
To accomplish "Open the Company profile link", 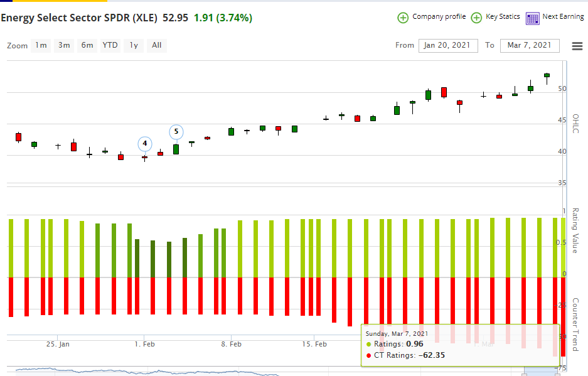I will (x=439, y=16).
